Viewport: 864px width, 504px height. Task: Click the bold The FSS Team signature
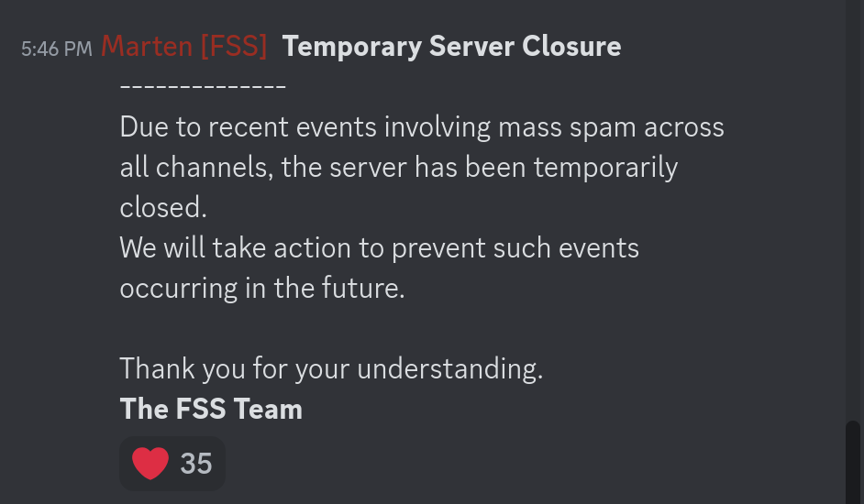[x=211, y=409]
